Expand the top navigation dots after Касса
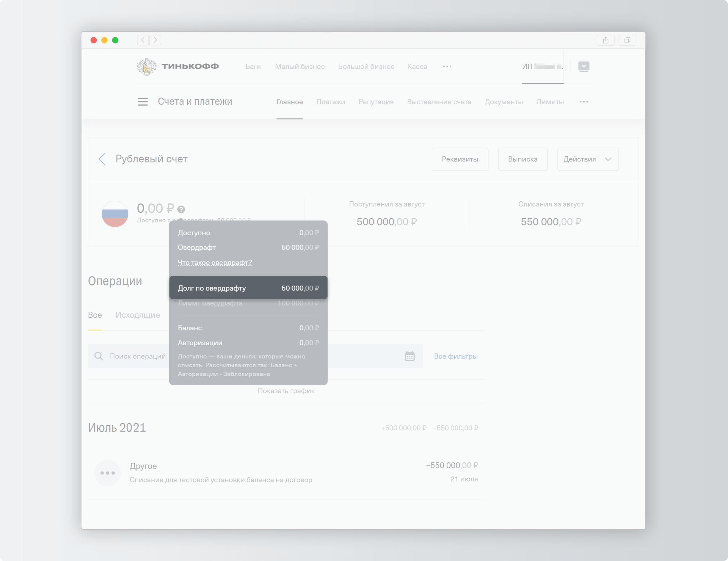Screen dimensions: 728x561 (447, 67)
